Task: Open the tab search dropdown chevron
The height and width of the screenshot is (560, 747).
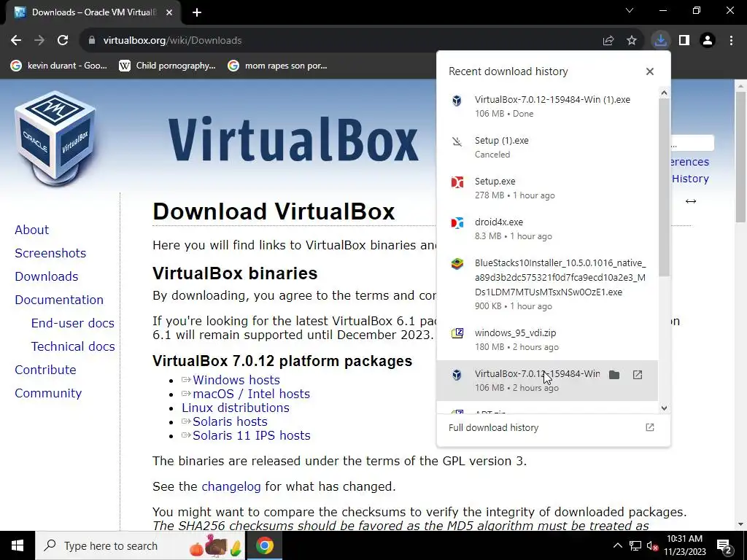Action: pyautogui.click(x=630, y=10)
